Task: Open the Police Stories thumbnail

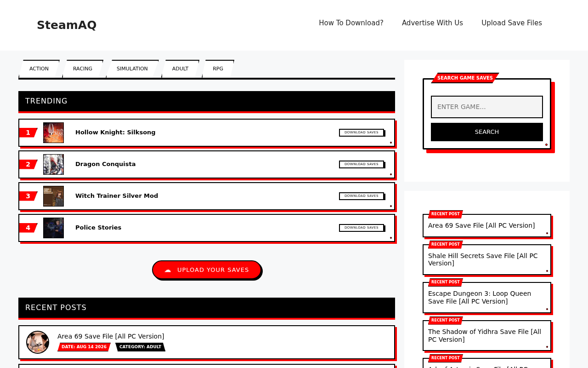Action: (53, 228)
